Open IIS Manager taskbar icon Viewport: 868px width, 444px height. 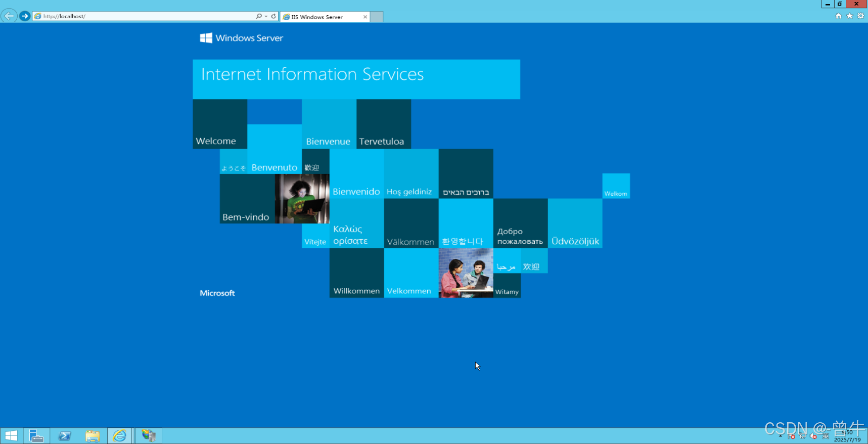coord(149,436)
